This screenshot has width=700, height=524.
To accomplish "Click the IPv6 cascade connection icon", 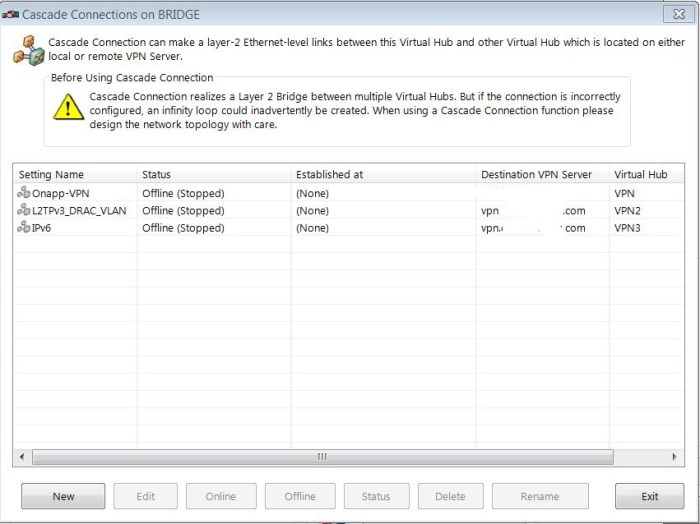I will 24,228.
